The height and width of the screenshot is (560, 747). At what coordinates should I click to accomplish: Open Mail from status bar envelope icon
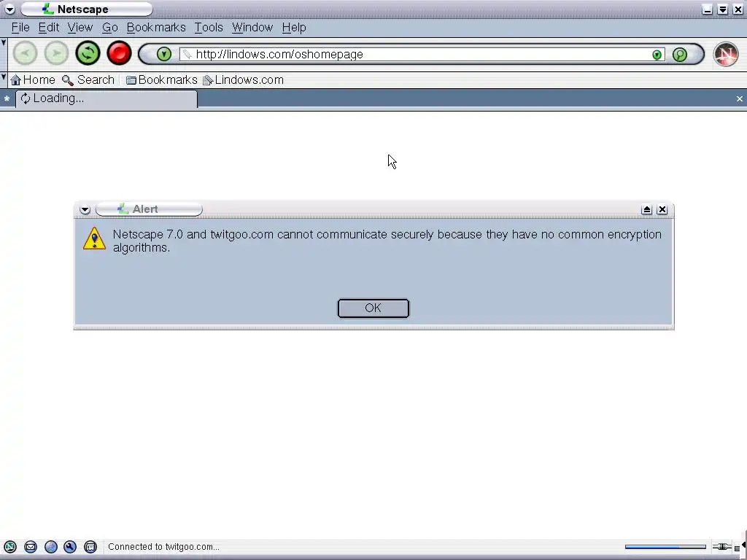[31, 547]
